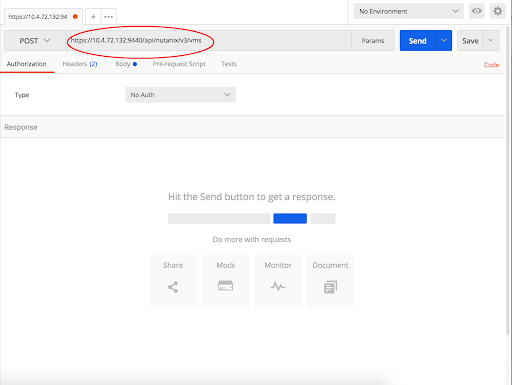Open the POST method dropdown
This screenshot has height=385, width=512.
(x=35, y=41)
